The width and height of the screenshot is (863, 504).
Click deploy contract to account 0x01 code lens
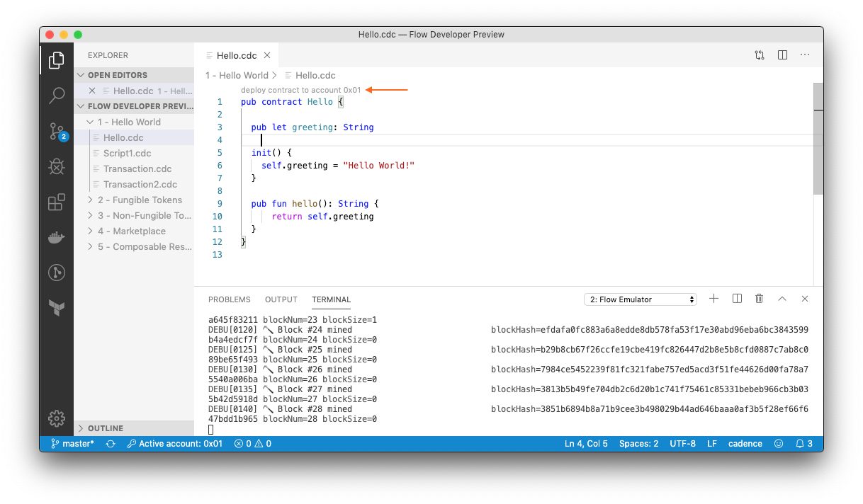point(301,90)
